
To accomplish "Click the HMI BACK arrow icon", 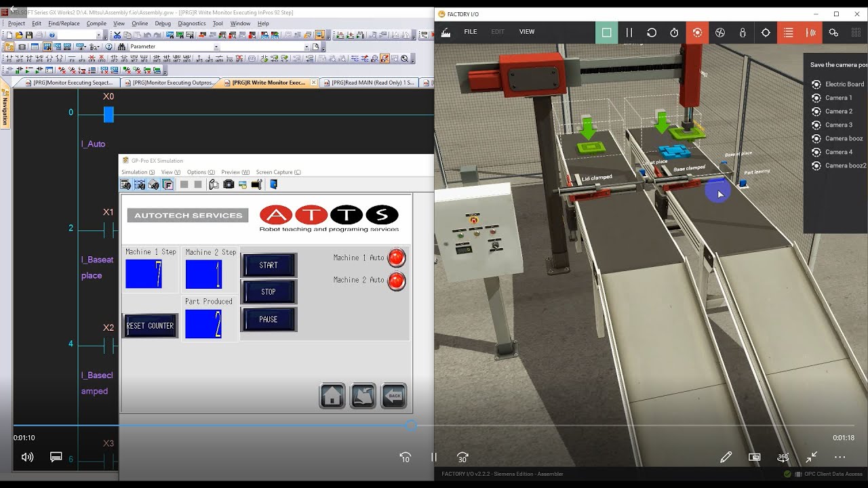I will pyautogui.click(x=394, y=396).
